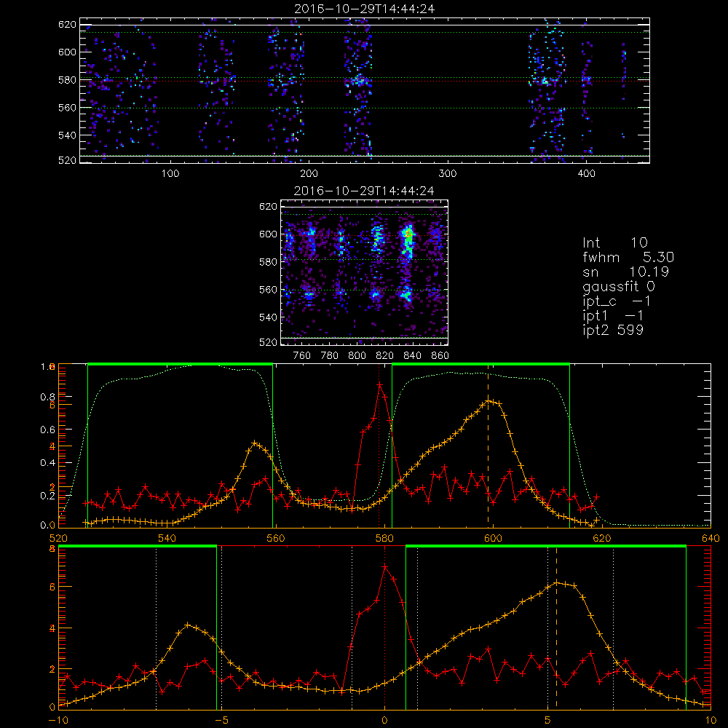The height and width of the screenshot is (728, 728).
Task: Click y-axis label 600 of top spectrogram
Action: 67,52
